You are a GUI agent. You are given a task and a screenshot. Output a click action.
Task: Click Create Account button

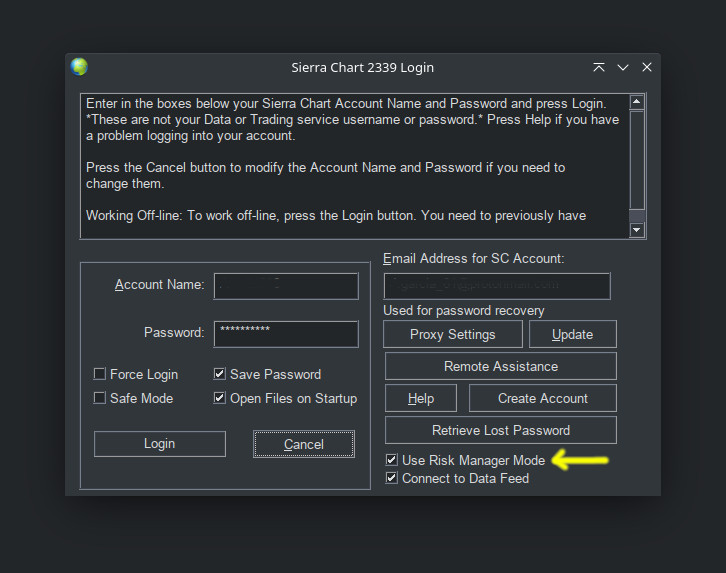click(x=543, y=398)
